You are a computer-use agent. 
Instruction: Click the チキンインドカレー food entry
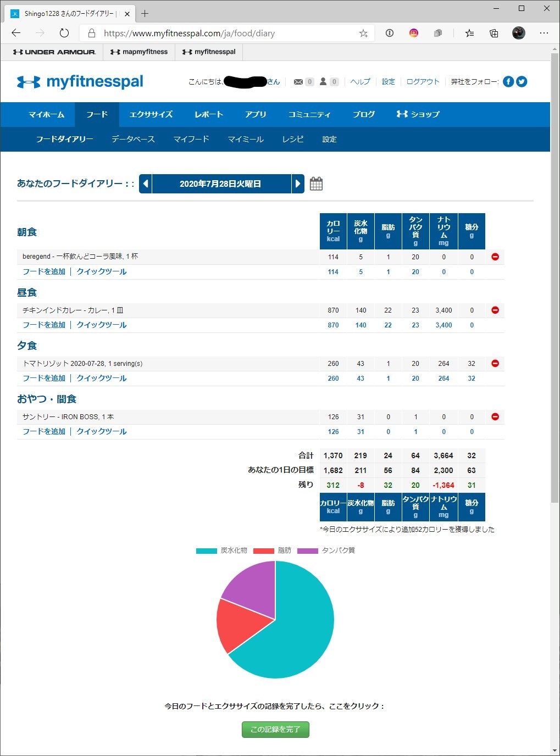point(73,310)
